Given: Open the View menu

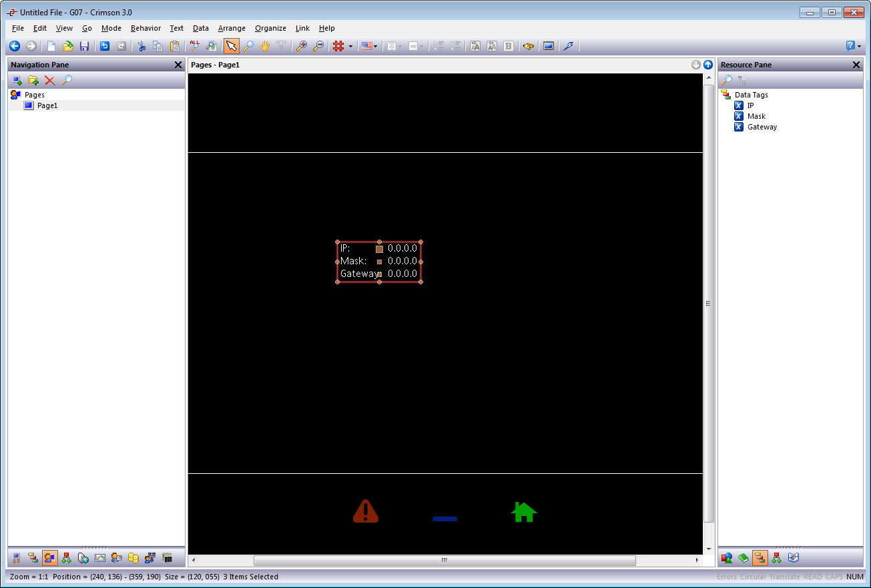Looking at the screenshot, I should click(64, 28).
